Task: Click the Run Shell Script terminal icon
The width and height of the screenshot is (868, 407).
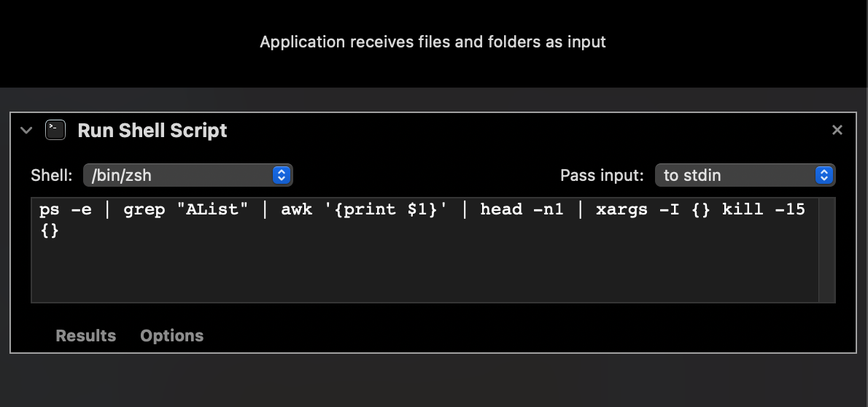Action: 55,130
